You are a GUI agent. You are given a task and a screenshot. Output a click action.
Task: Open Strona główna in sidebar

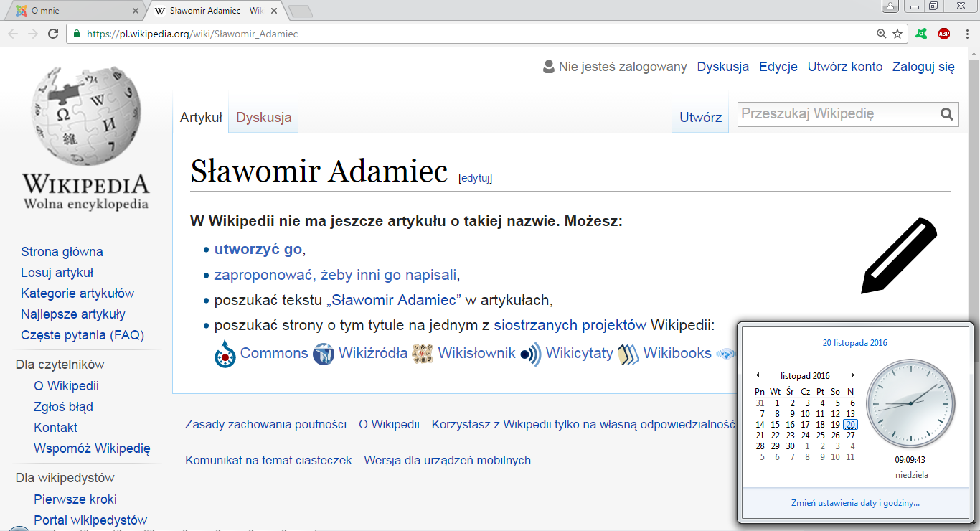coord(62,252)
